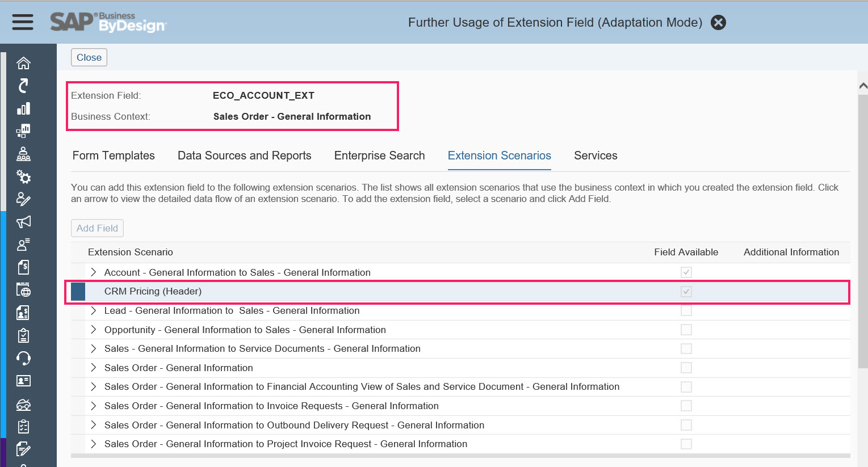868x467 pixels.
Task: Click the Additional Information column header
Action: tap(791, 252)
